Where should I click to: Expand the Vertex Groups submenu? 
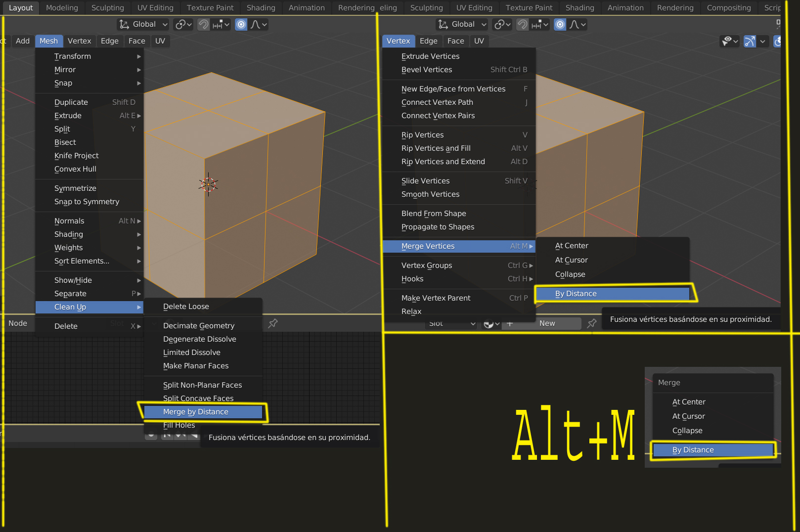point(459,266)
